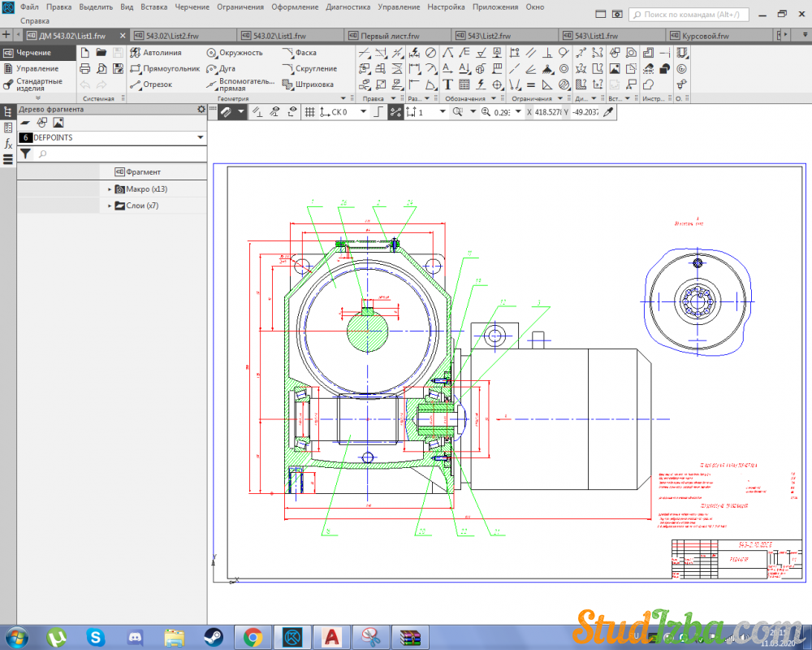Image resolution: width=812 pixels, height=650 pixels.
Task: Toggle the grid display button
Action: (x=309, y=112)
